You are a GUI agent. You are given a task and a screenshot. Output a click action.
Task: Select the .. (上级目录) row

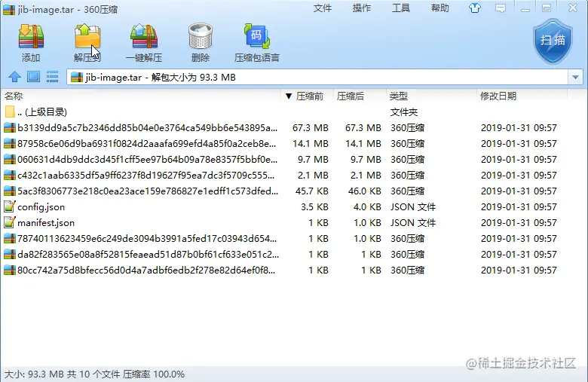[x=292, y=112]
